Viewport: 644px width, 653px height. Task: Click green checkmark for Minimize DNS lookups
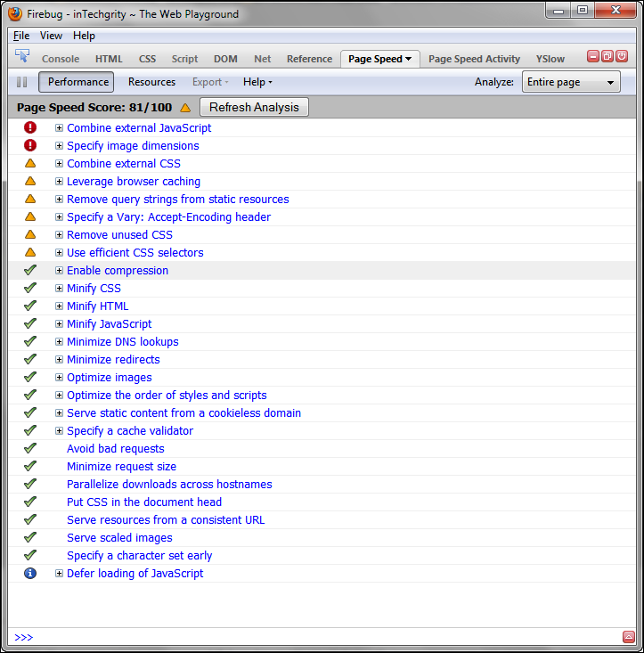[x=30, y=341]
